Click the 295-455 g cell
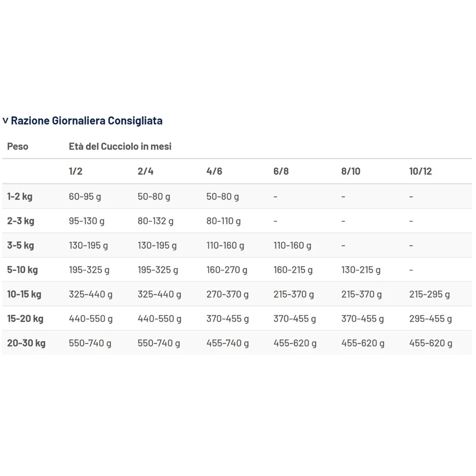The image size is (476, 476). [431, 319]
